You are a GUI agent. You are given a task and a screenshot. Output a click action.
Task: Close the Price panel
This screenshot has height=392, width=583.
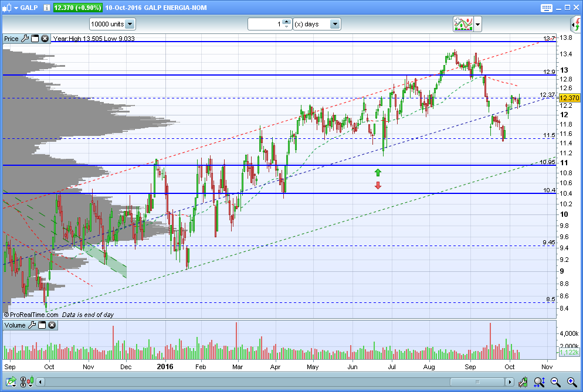pos(45,38)
